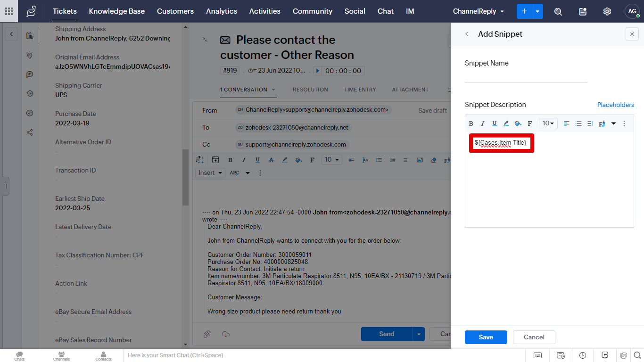
Task: Apply underline in snippet description toolbar
Action: tap(495, 123)
